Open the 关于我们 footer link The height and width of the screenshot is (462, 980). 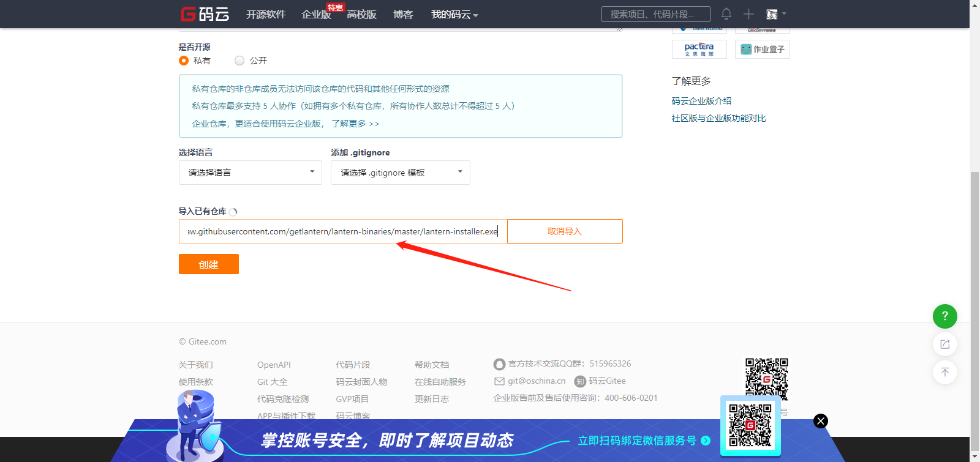196,365
